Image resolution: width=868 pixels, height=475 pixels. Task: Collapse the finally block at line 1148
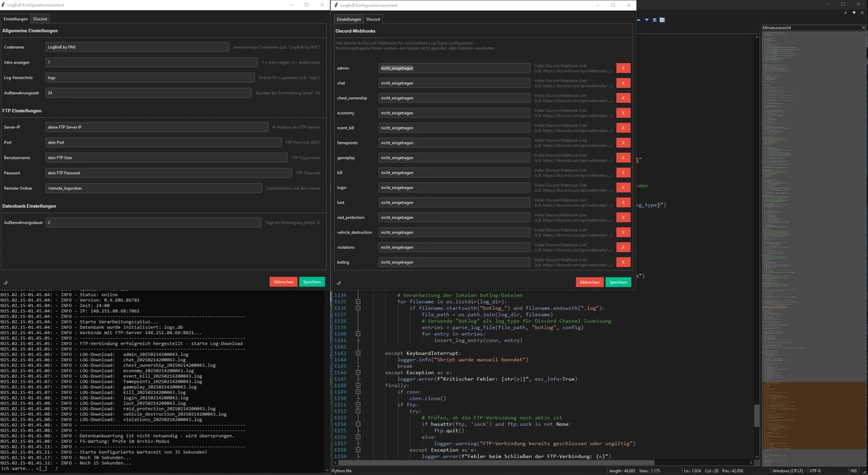pos(358,385)
